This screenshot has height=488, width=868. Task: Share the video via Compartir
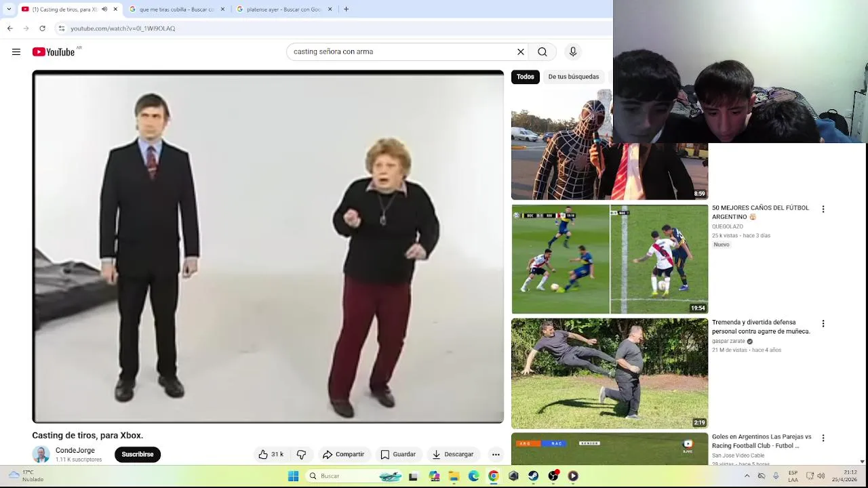(x=344, y=454)
